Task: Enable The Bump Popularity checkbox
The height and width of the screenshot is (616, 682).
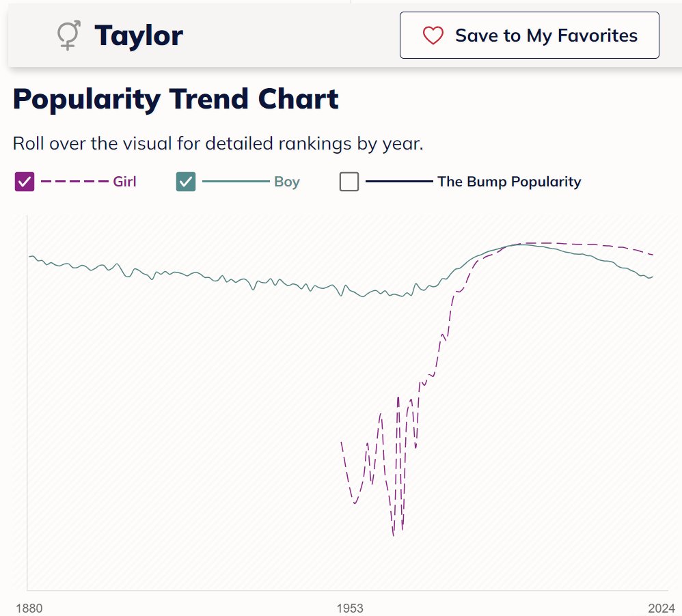Action: [x=349, y=182]
